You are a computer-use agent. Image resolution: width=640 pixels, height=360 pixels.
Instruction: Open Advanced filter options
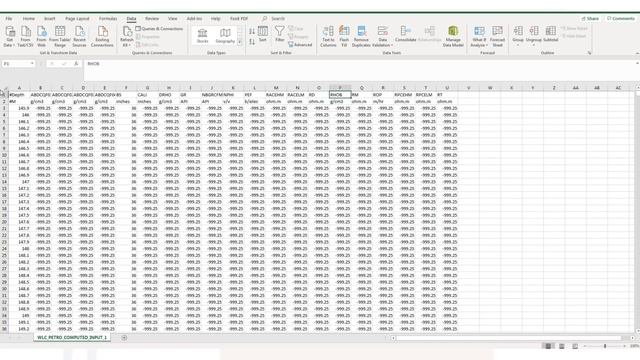pos(300,44)
